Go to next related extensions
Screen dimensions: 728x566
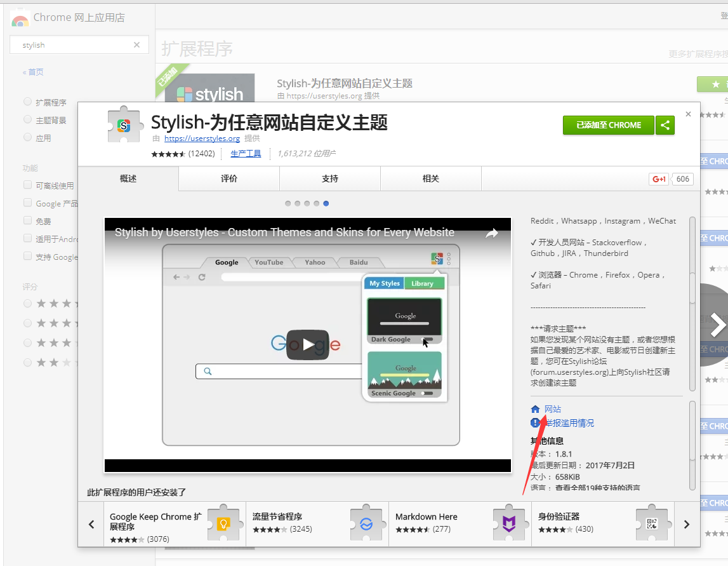(x=687, y=524)
